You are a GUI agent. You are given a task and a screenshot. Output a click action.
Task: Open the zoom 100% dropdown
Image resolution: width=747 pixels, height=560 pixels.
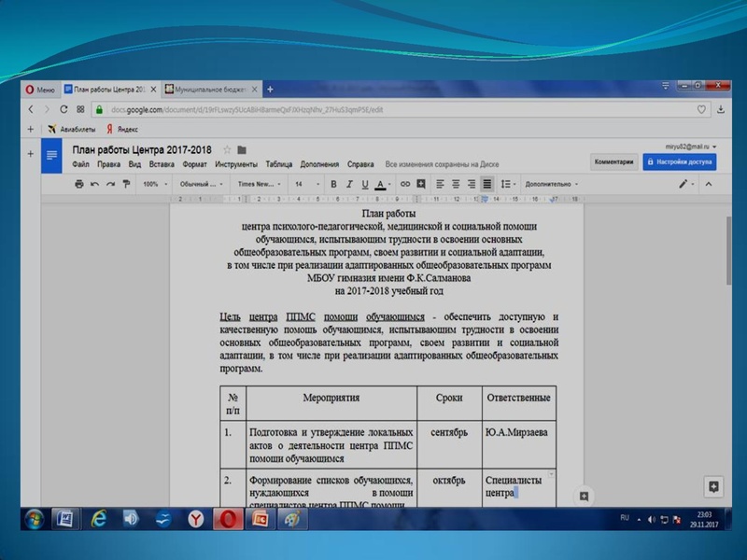(154, 185)
